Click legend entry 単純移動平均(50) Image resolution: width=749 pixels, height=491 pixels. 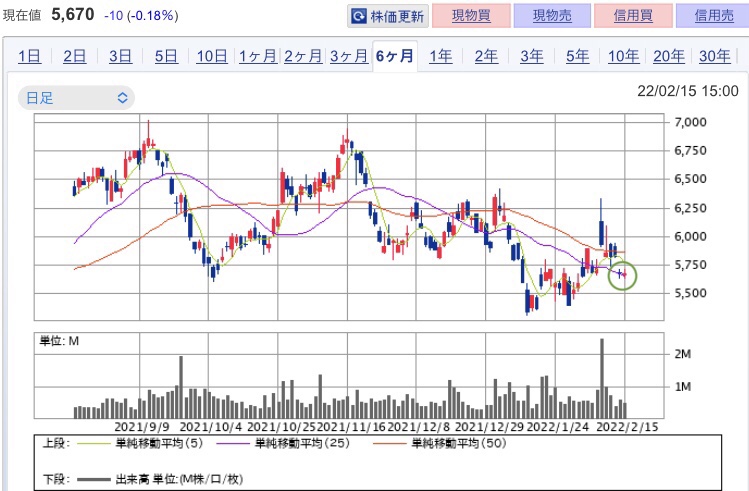coord(459,444)
